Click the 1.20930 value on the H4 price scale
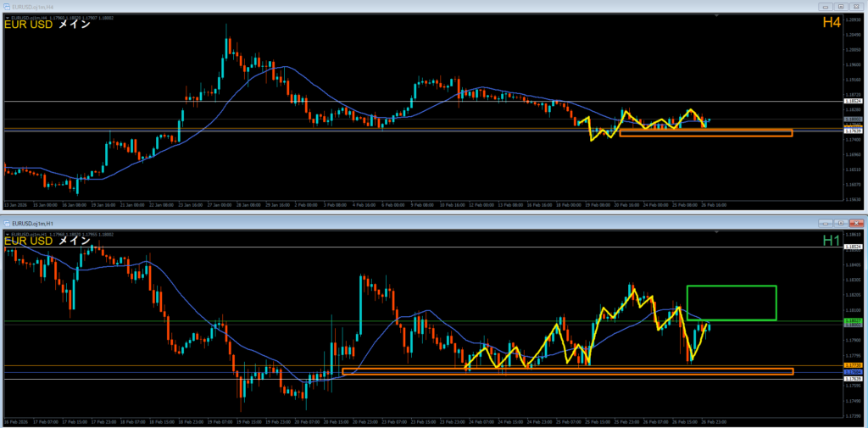This screenshot has height=428, width=868. point(851,19)
